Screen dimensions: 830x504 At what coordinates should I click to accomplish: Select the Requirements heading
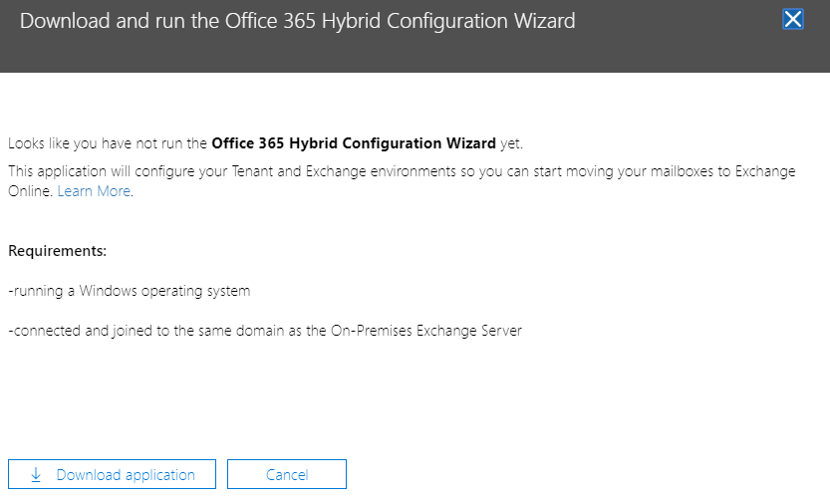coord(57,251)
